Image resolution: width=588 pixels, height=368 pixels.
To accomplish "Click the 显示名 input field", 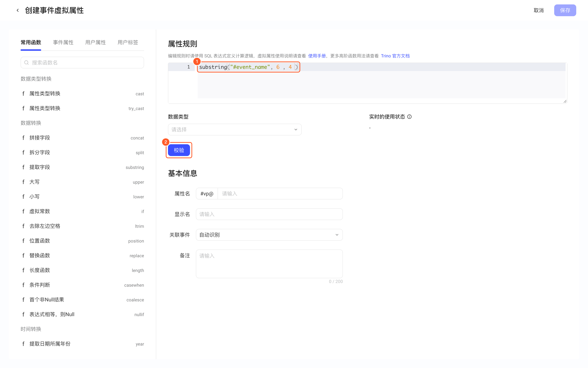I will pos(269,214).
